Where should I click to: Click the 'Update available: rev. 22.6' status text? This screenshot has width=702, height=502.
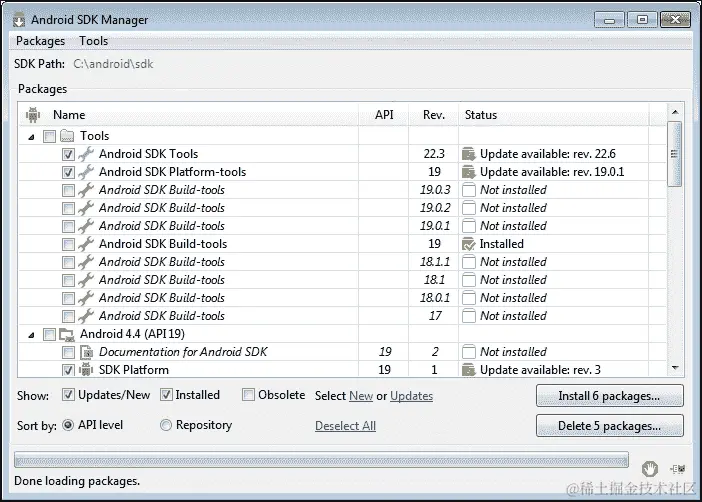click(548, 154)
